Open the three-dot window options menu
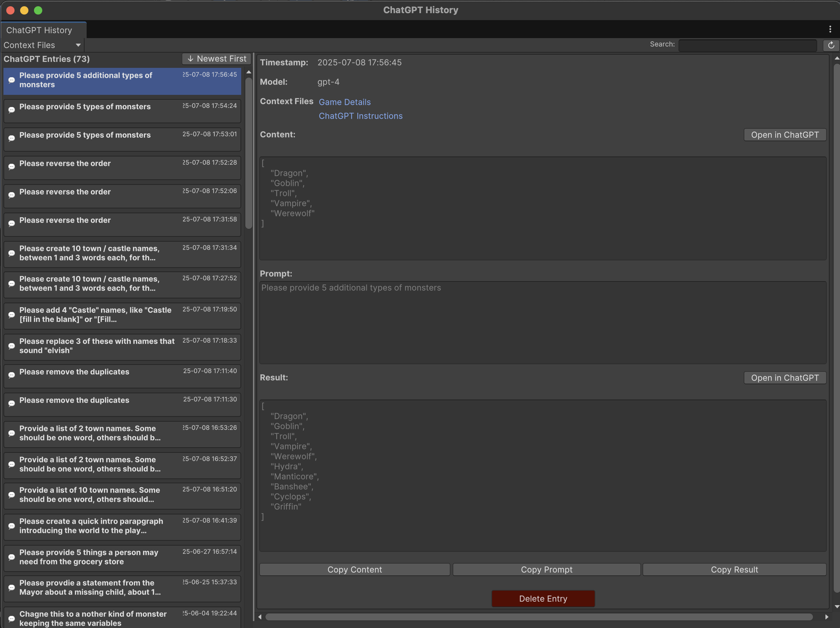 (x=830, y=29)
